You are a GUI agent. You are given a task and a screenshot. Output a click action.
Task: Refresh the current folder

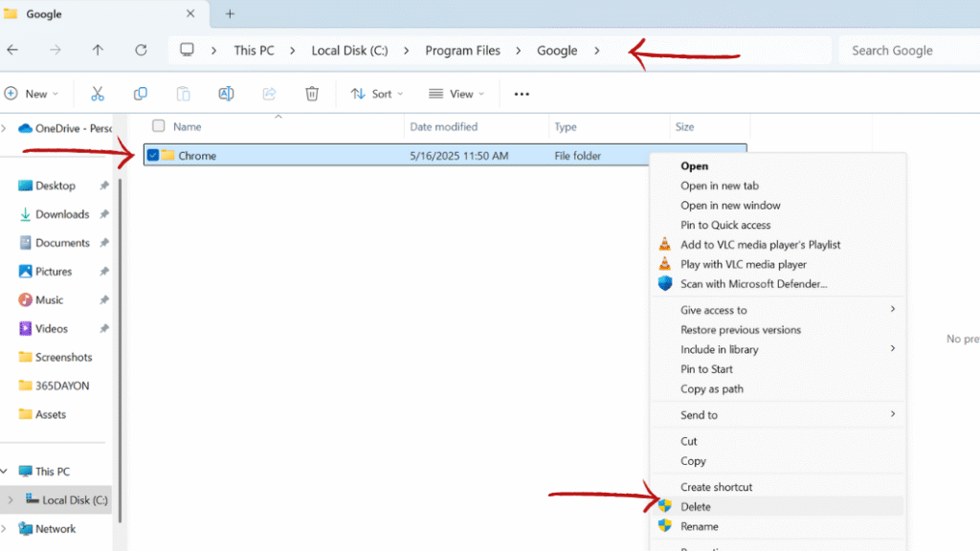click(142, 50)
